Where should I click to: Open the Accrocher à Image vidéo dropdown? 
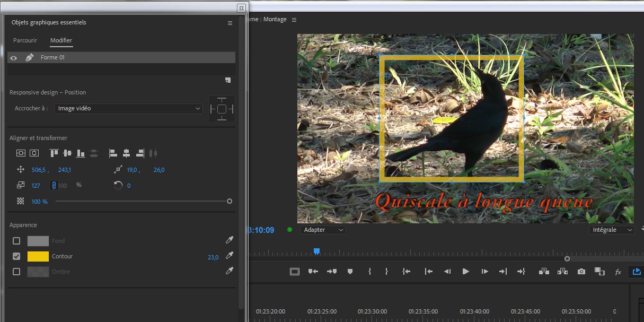tap(129, 108)
